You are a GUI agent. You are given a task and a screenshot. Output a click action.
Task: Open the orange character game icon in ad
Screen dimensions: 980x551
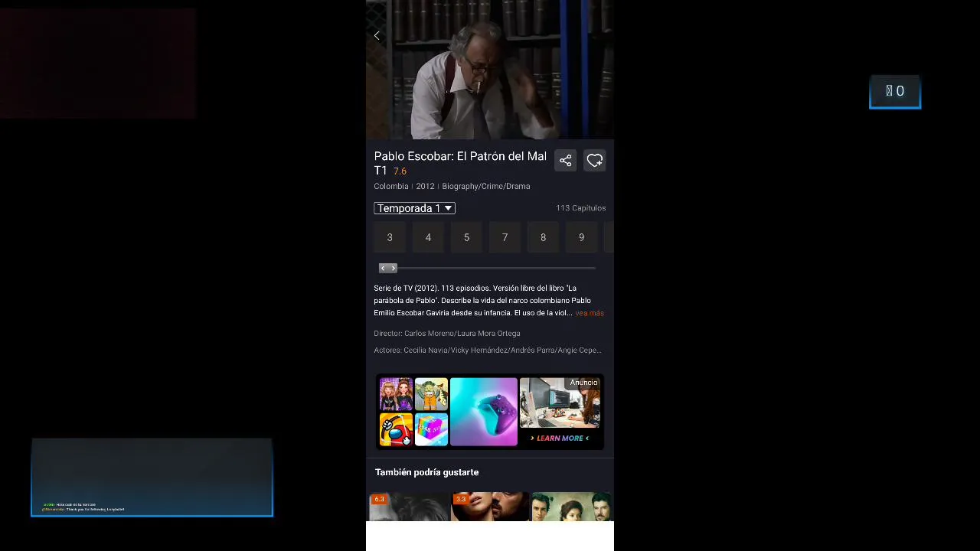pos(431,394)
